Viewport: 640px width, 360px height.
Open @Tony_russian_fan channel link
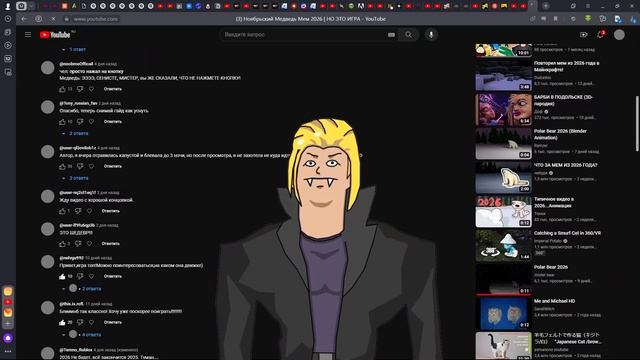coord(78,103)
